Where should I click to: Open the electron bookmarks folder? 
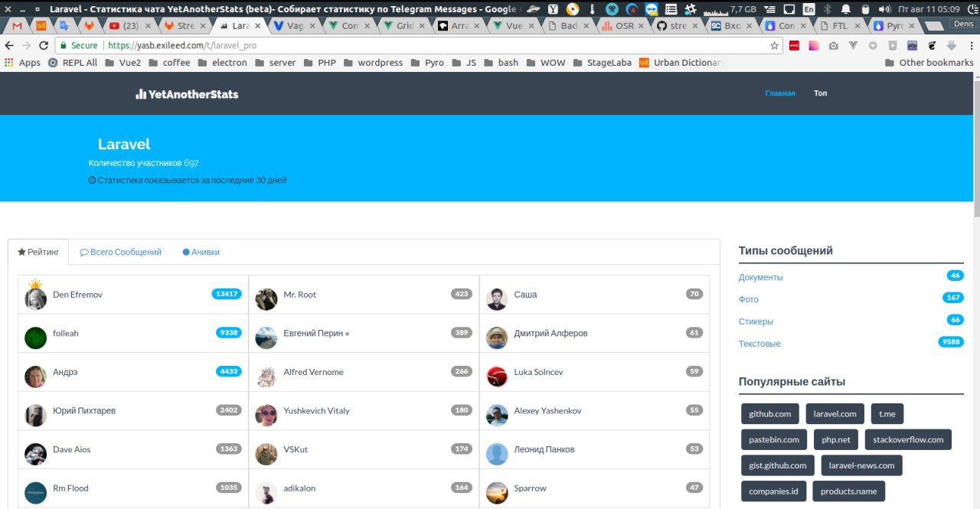(x=222, y=63)
